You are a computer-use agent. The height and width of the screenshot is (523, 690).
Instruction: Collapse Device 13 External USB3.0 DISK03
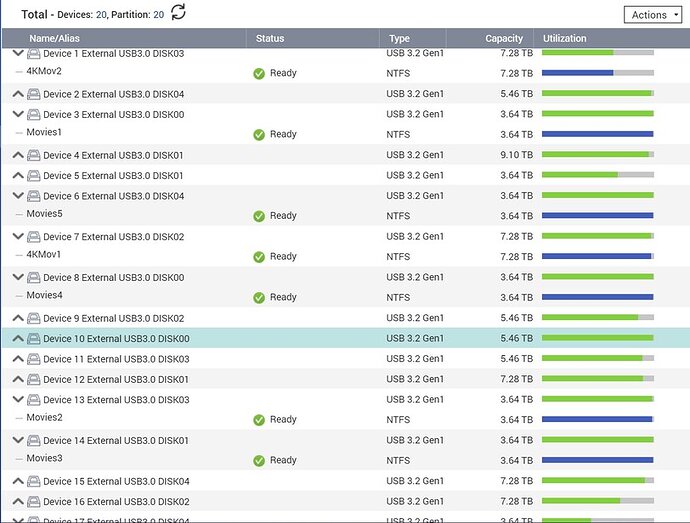coord(18,400)
